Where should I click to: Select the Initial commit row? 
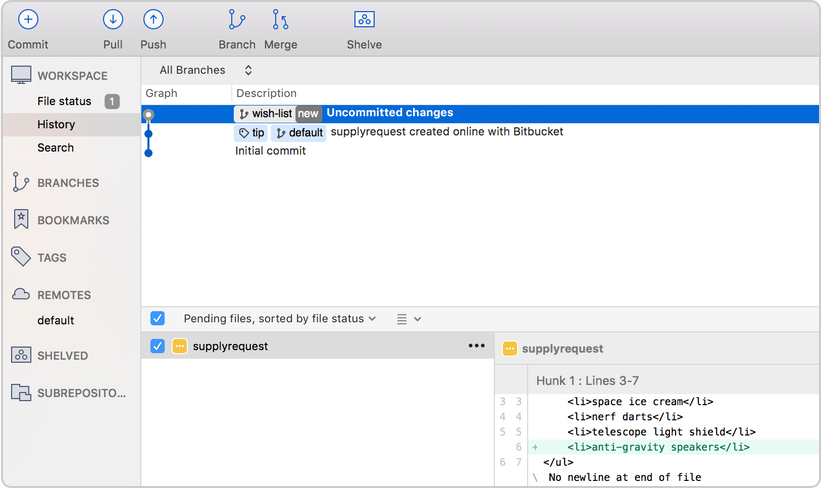click(270, 151)
